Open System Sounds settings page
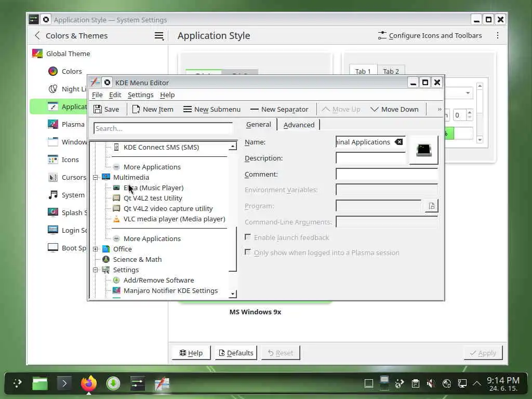The image size is (532, 399). [x=66, y=195]
